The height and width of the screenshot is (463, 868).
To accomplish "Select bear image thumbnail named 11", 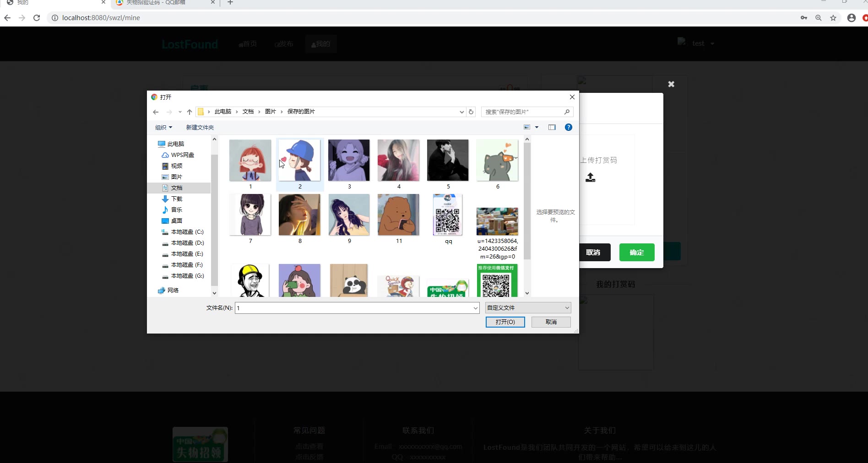I will pos(399,215).
